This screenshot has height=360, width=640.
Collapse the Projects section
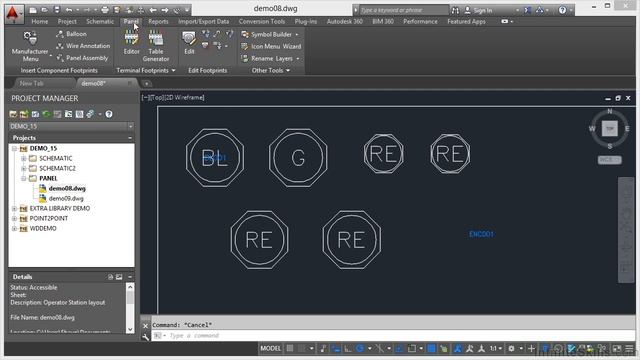(130, 138)
